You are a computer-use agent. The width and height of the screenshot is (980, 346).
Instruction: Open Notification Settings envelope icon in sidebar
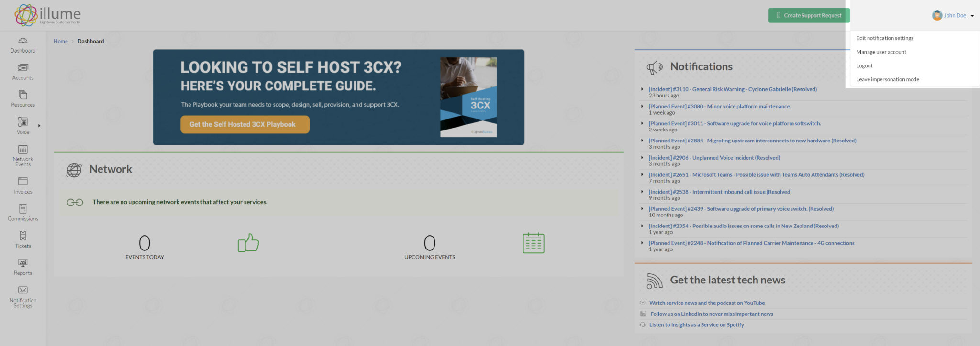(x=22, y=290)
